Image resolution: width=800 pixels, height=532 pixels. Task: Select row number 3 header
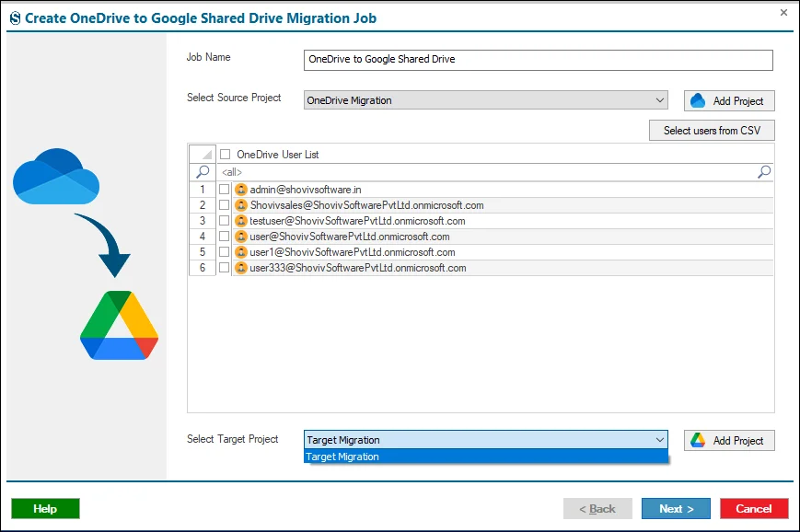[x=203, y=221]
